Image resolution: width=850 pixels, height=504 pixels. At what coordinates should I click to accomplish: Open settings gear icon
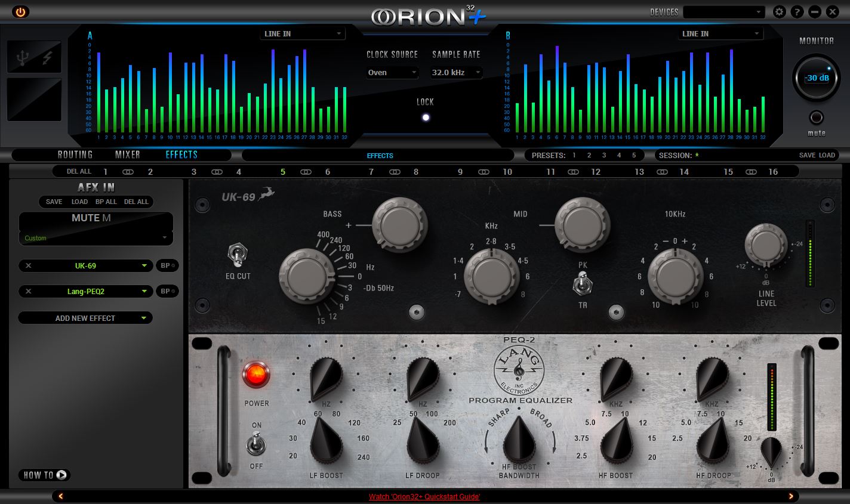[x=779, y=11]
